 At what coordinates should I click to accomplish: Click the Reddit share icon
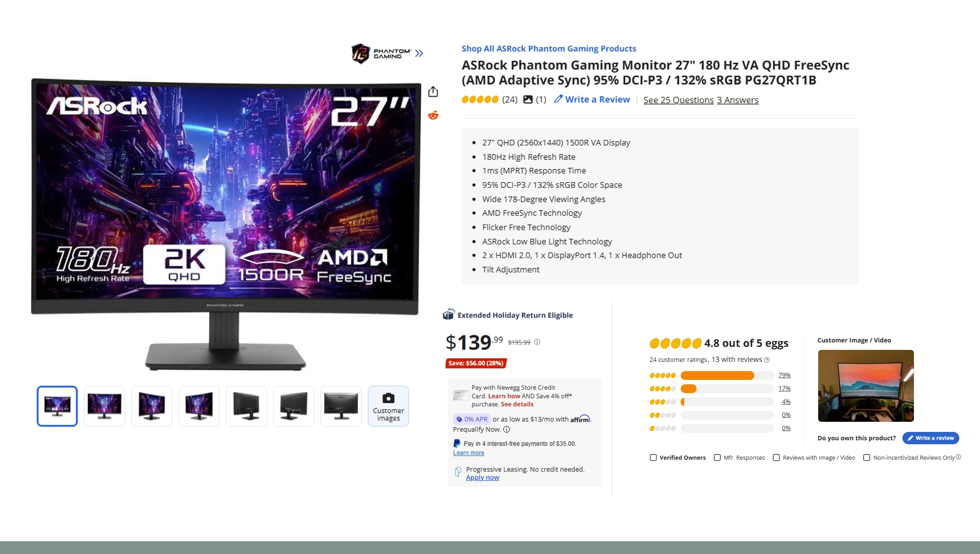(433, 115)
